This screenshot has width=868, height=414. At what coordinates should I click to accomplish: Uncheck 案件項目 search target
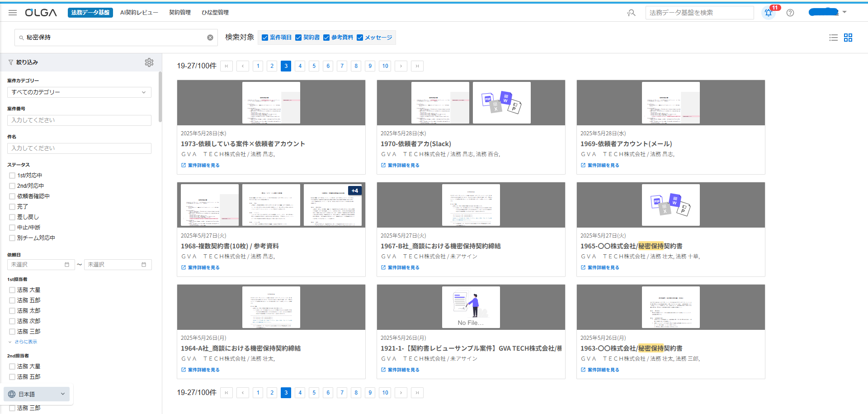pyautogui.click(x=265, y=38)
